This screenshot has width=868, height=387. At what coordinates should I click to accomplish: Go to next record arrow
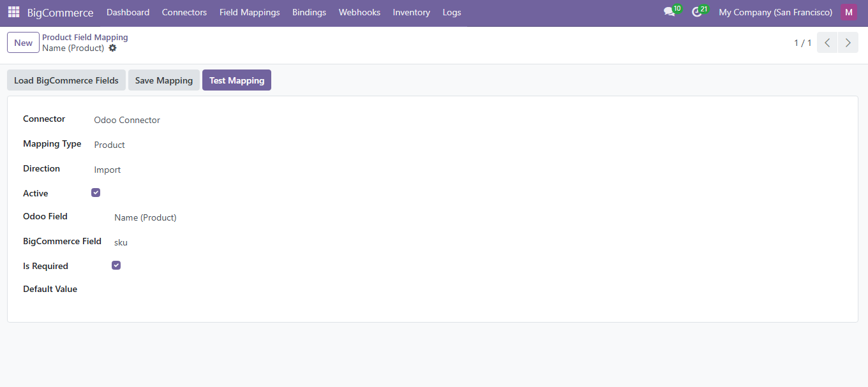point(848,43)
